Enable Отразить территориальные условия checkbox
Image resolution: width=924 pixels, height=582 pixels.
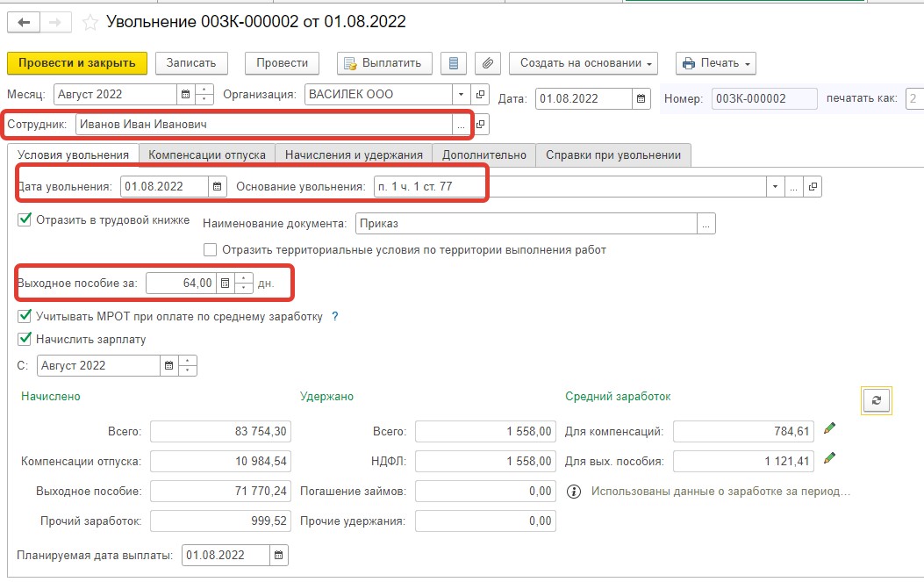[210, 250]
